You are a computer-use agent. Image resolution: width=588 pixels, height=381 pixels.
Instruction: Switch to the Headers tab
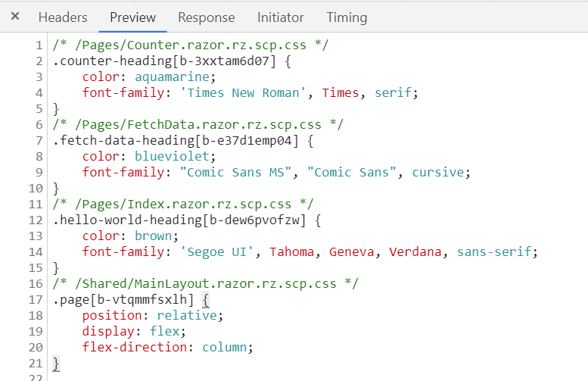tap(63, 17)
